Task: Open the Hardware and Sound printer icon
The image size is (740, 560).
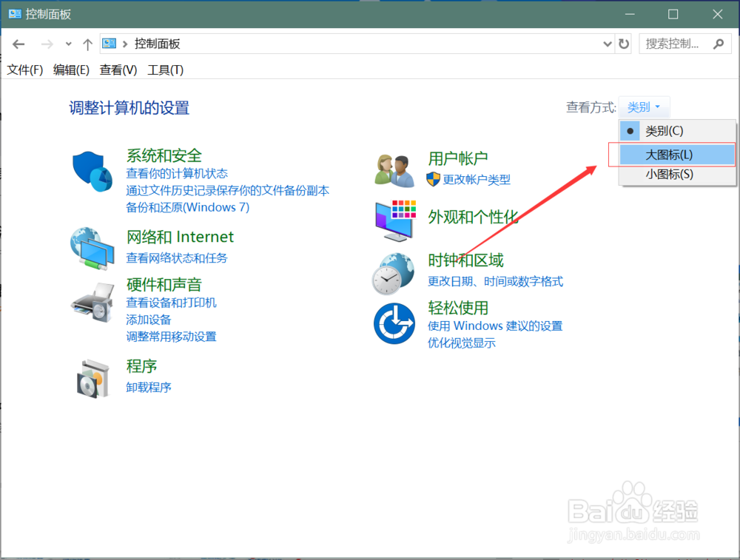Action: click(93, 303)
